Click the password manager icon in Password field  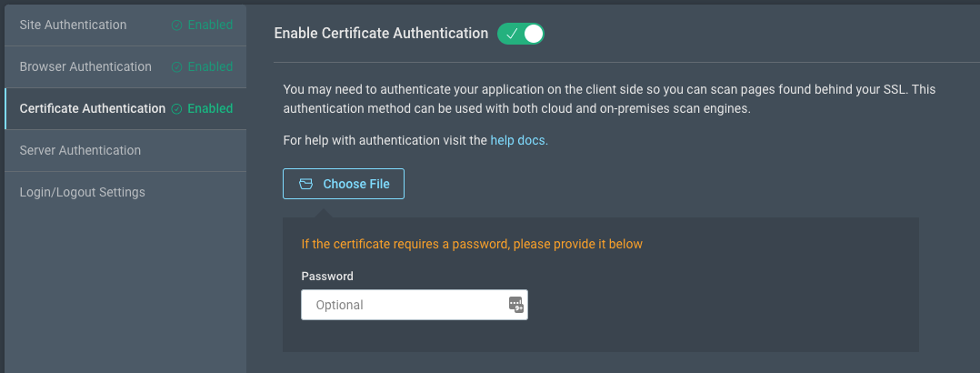(515, 305)
